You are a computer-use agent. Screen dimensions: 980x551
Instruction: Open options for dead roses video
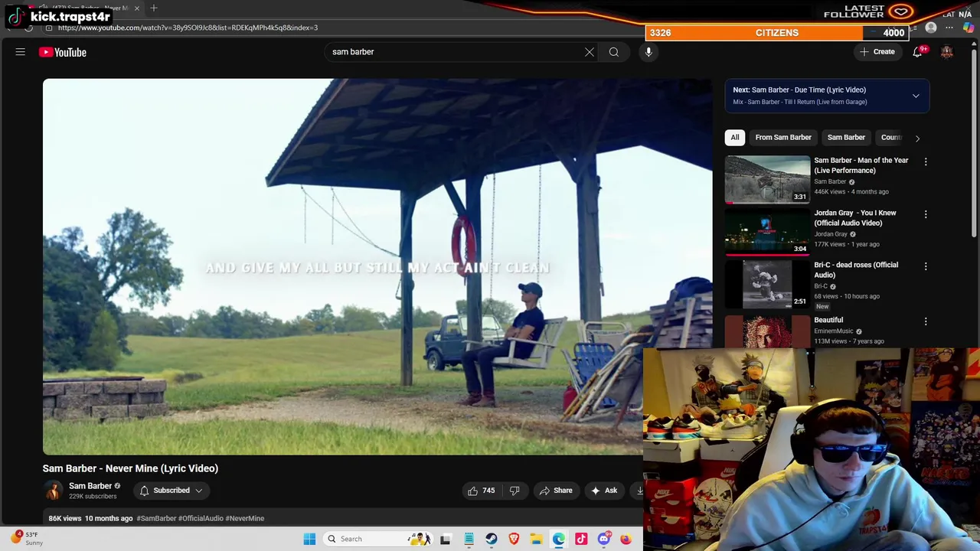pyautogui.click(x=926, y=266)
